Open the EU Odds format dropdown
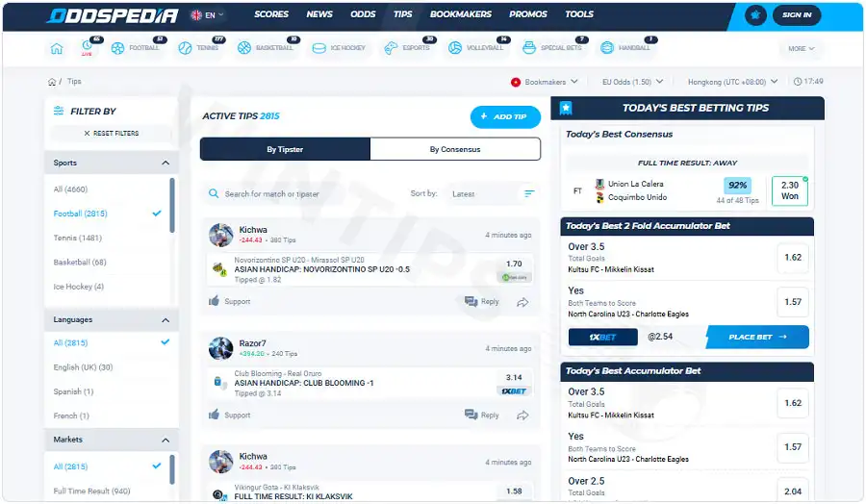 (632, 82)
